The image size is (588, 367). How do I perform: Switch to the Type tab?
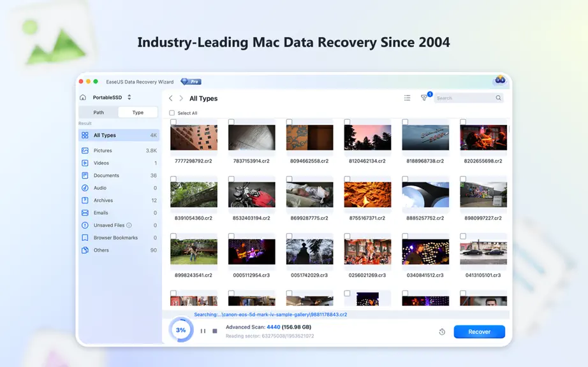(x=138, y=112)
